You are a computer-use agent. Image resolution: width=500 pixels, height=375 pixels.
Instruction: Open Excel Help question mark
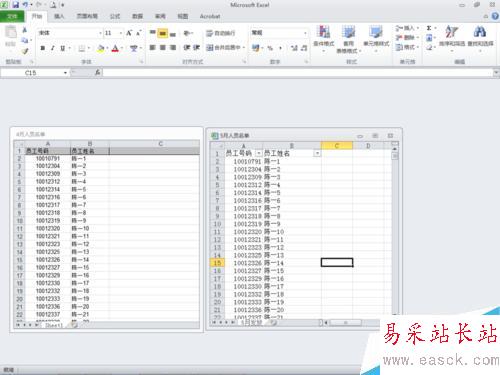point(495,16)
